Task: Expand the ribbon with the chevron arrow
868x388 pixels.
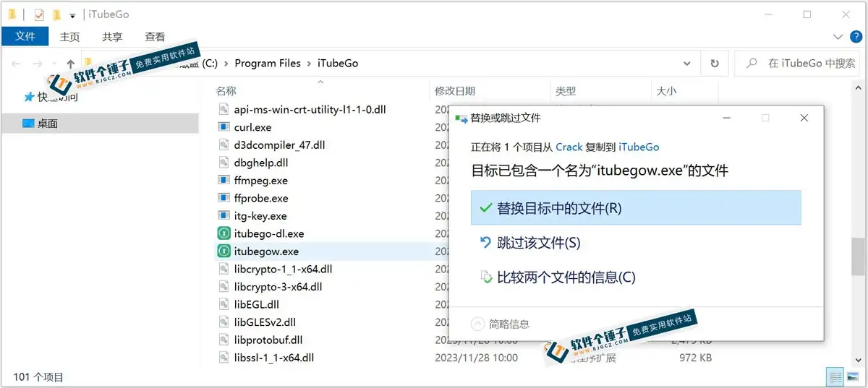Action: (x=838, y=36)
